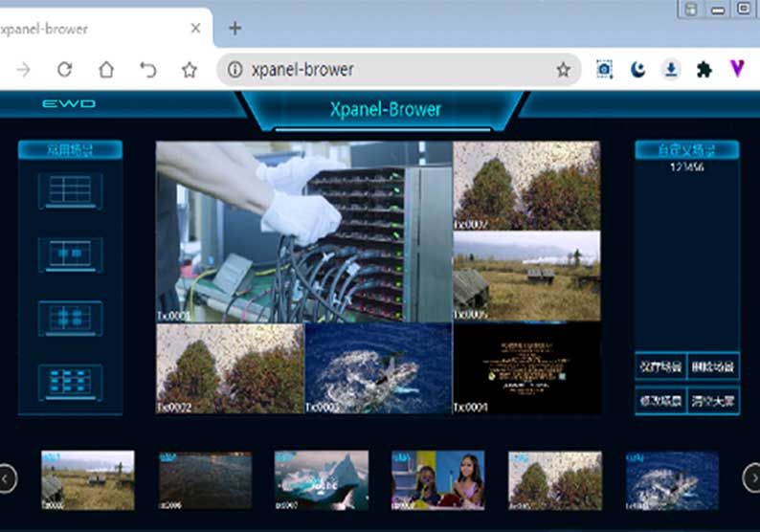Bookmark page with star inside address bar

(563, 70)
